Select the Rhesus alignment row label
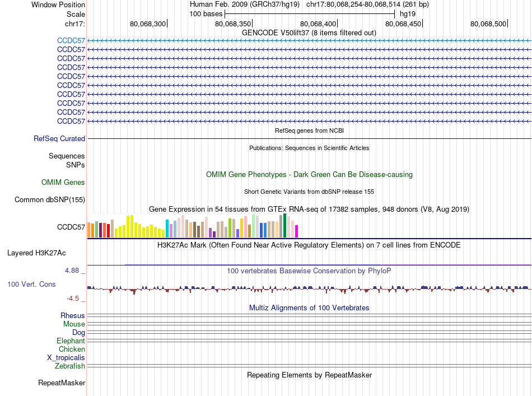This screenshot has width=532, height=396. pyautogui.click(x=73, y=315)
